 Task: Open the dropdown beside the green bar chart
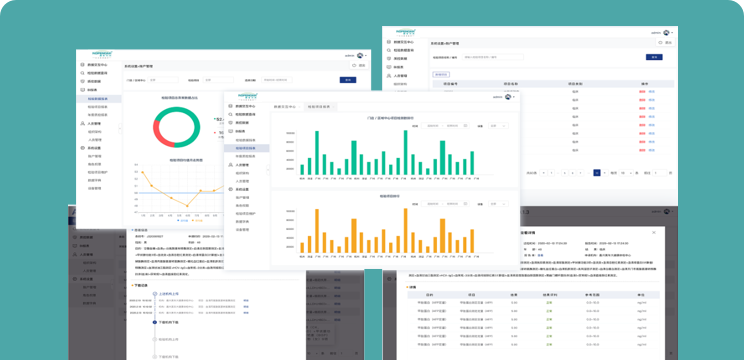pyautogui.click(x=498, y=126)
